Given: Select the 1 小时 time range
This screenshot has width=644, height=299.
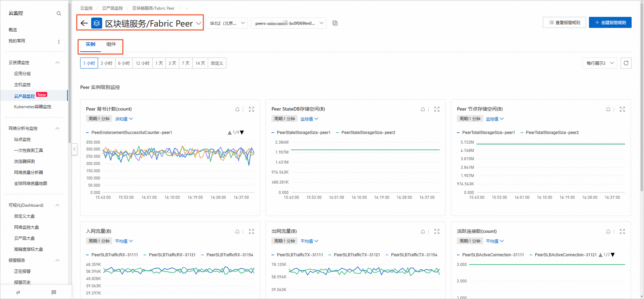Looking at the screenshot, I should pyautogui.click(x=89, y=63).
